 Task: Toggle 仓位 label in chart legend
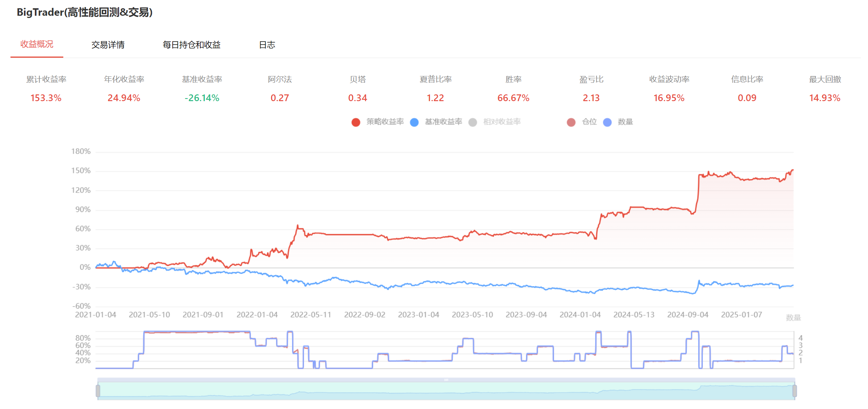click(x=589, y=122)
